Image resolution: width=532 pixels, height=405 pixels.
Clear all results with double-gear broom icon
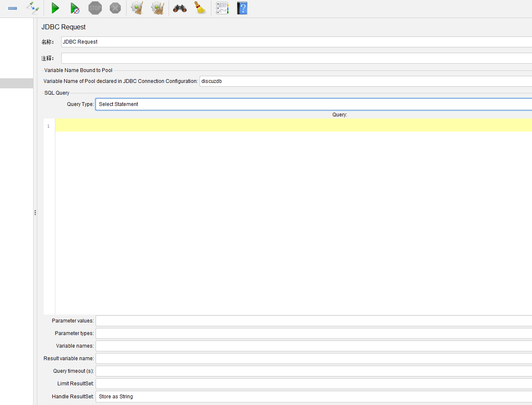coord(158,8)
